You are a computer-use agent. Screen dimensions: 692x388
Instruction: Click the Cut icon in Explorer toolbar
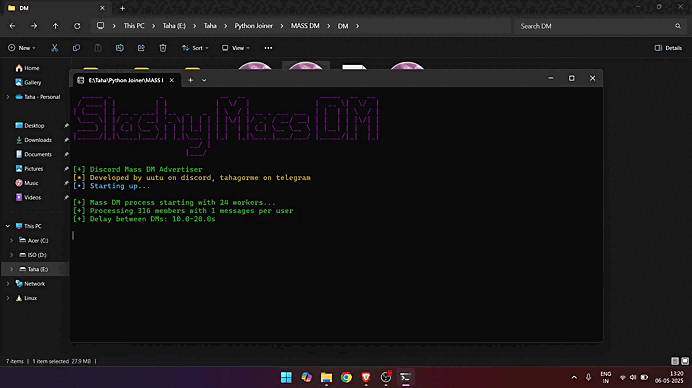[54, 48]
